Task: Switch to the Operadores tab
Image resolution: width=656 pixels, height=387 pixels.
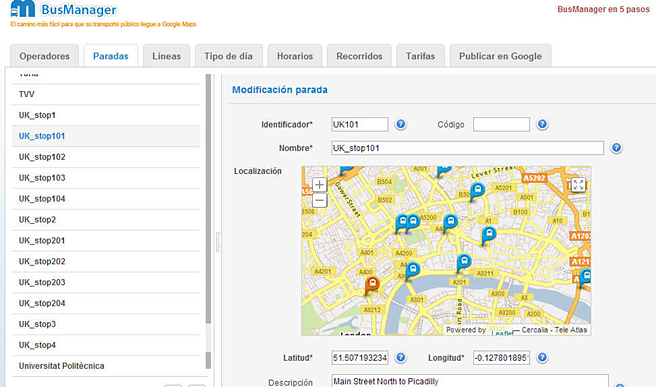Action: point(44,56)
